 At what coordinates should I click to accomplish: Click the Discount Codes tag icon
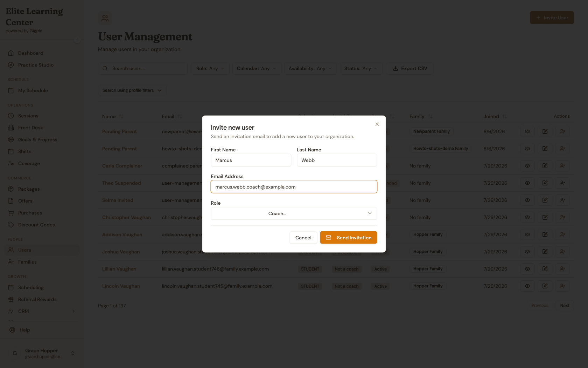[x=11, y=225]
